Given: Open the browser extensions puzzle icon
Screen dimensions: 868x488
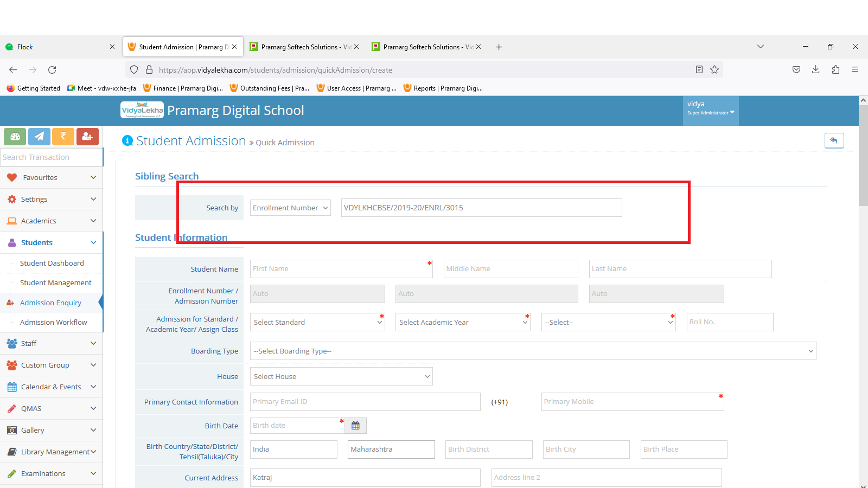Looking at the screenshot, I should pyautogui.click(x=835, y=69).
